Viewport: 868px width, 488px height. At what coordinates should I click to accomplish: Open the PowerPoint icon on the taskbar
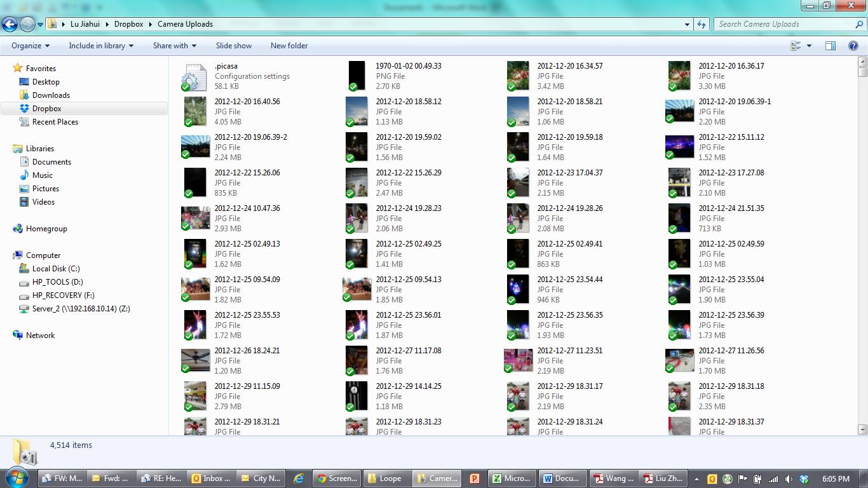(x=474, y=478)
